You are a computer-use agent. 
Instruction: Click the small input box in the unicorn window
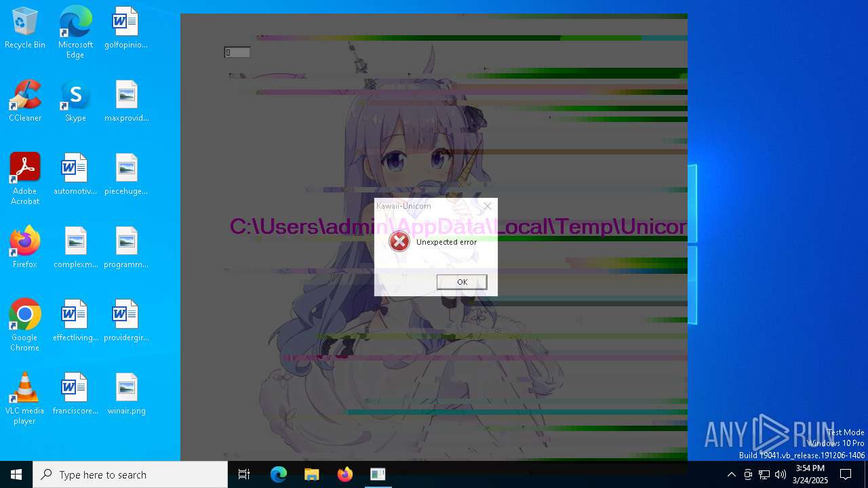[x=237, y=52]
